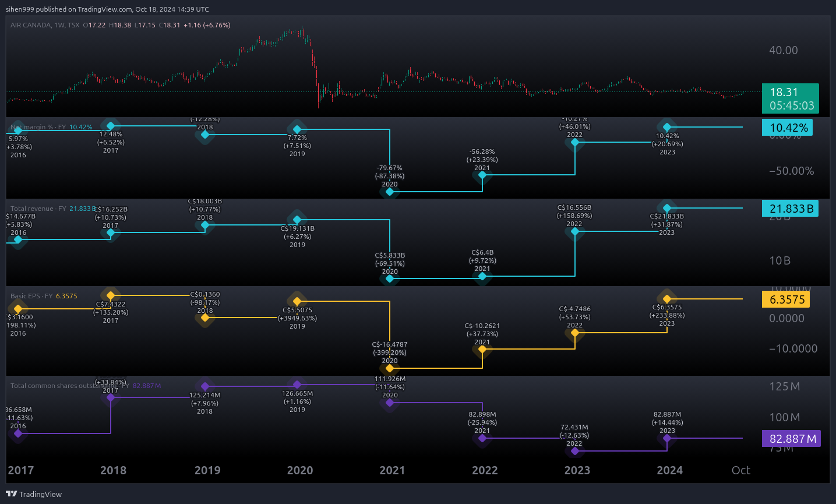Click the 2017 net margin diamond at 12.48%
This screenshot has width=836, height=504.
click(x=111, y=126)
